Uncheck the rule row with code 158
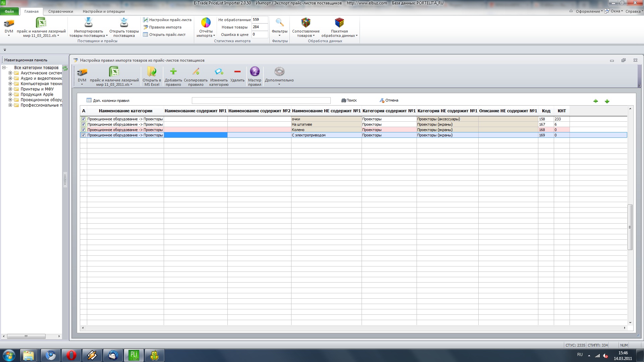This screenshot has width=644, height=362. tap(83, 119)
